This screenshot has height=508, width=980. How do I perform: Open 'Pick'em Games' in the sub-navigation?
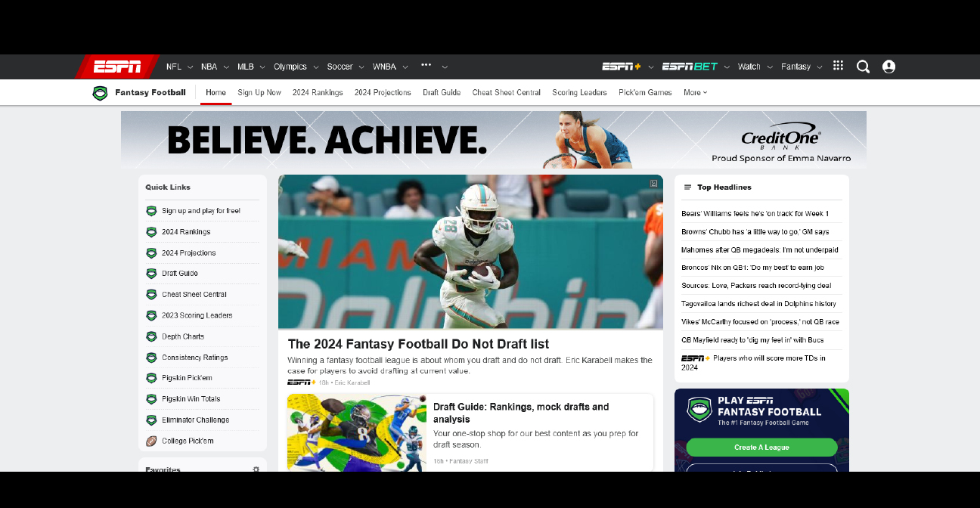coord(645,93)
